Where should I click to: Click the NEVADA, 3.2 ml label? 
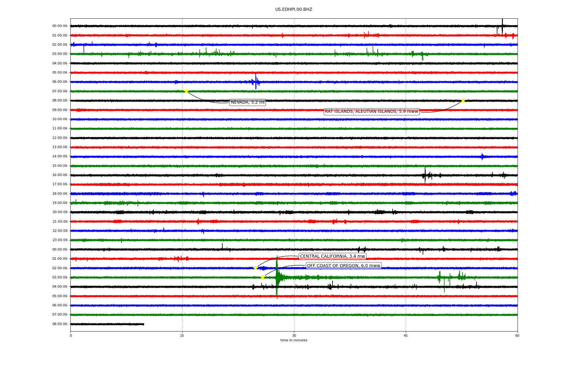(247, 102)
